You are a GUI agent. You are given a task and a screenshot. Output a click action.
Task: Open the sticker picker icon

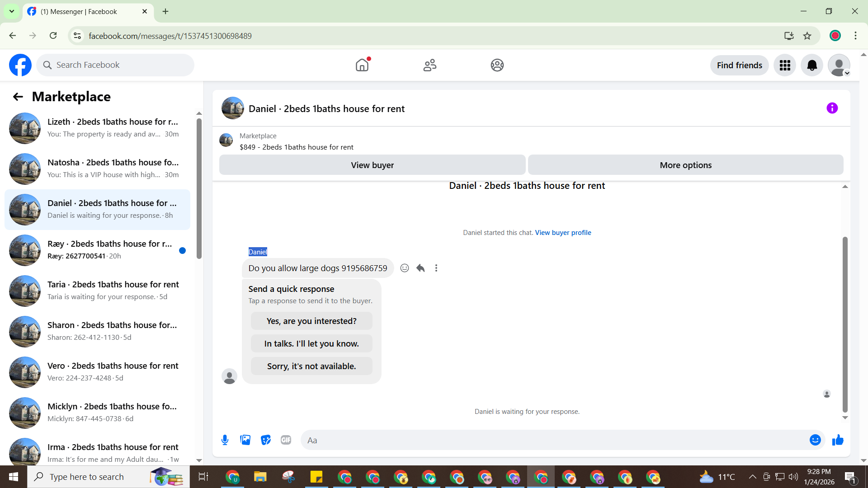click(266, 440)
